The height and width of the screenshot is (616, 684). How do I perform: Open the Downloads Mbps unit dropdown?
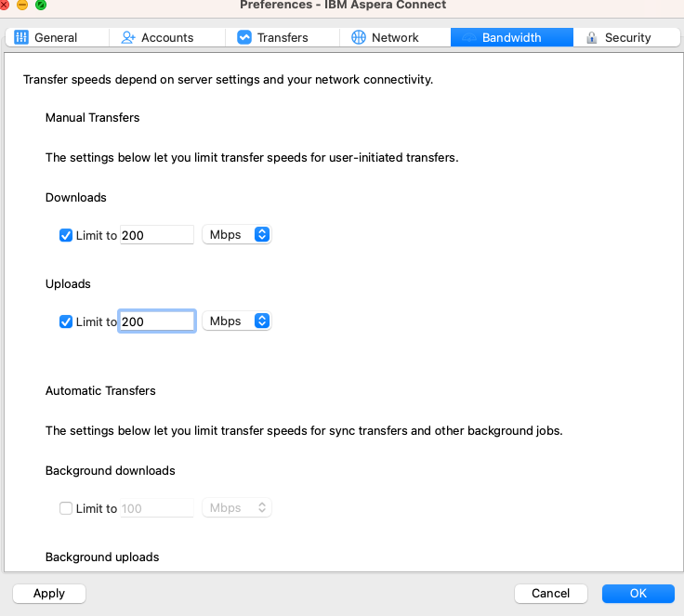coord(237,235)
